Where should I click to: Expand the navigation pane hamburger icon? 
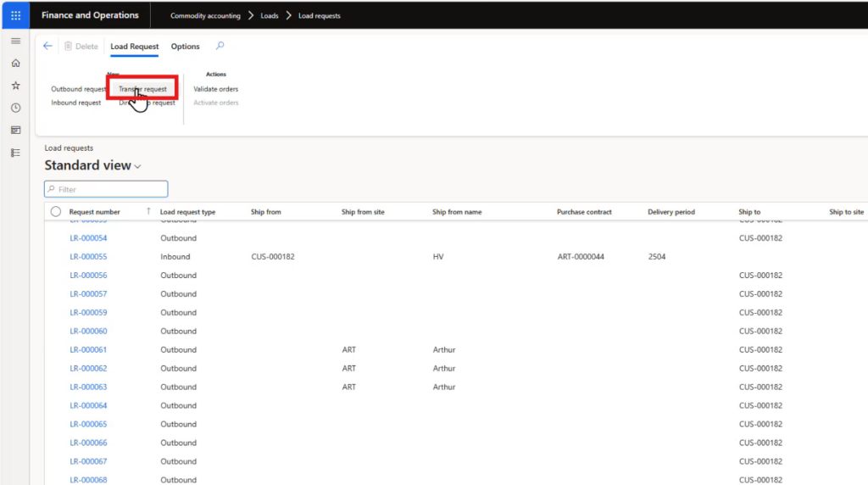15,41
